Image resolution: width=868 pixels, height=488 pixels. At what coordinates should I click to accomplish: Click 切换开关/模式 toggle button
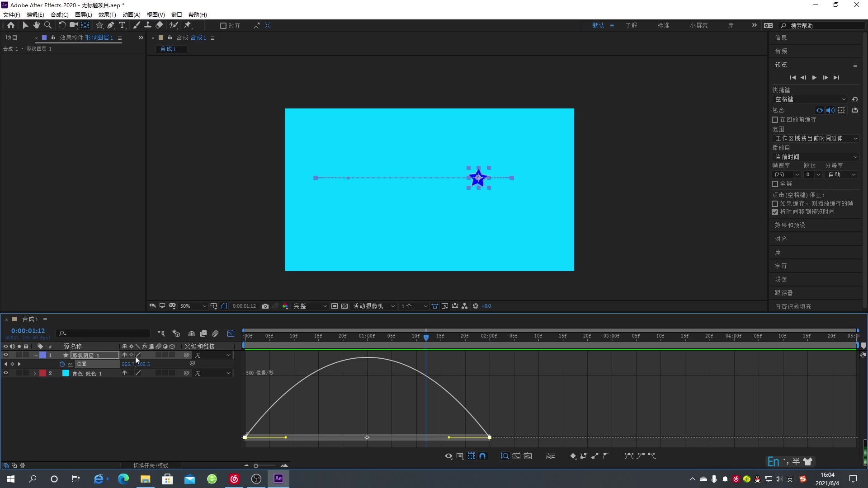tap(151, 465)
